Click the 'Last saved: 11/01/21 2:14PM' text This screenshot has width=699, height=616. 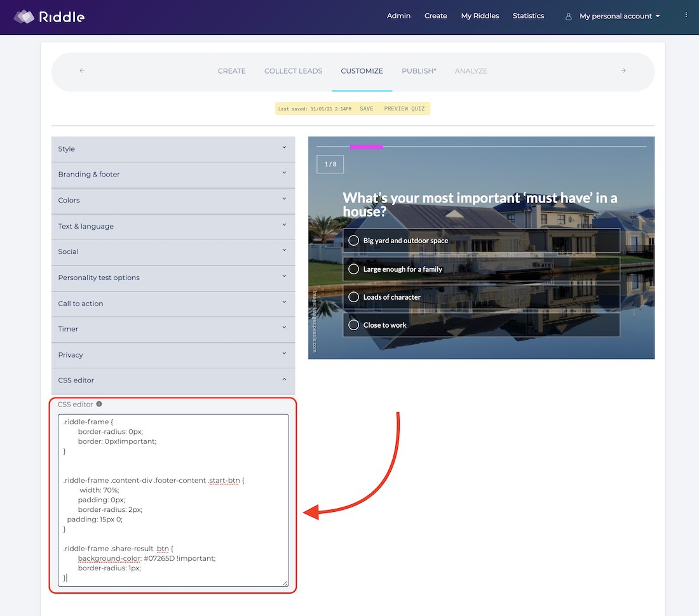(315, 109)
